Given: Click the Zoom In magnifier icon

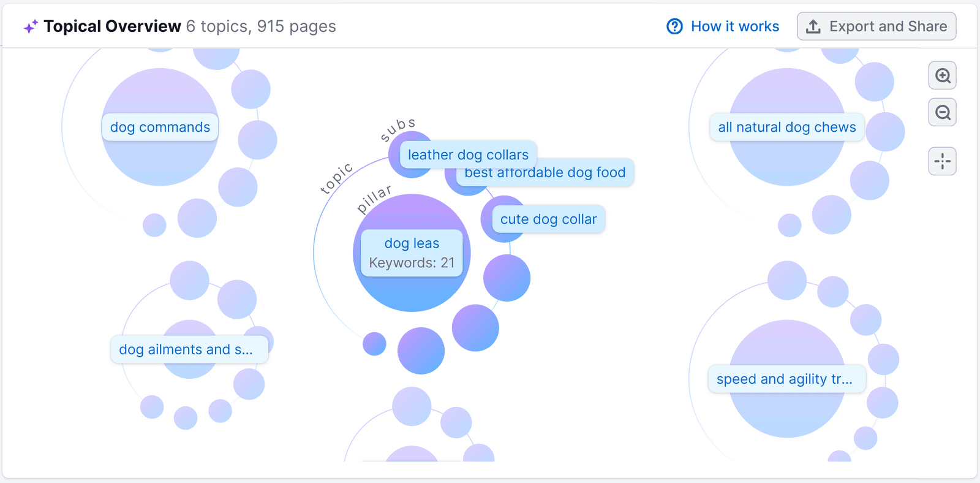Looking at the screenshot, I should click(x=942, y=75).
